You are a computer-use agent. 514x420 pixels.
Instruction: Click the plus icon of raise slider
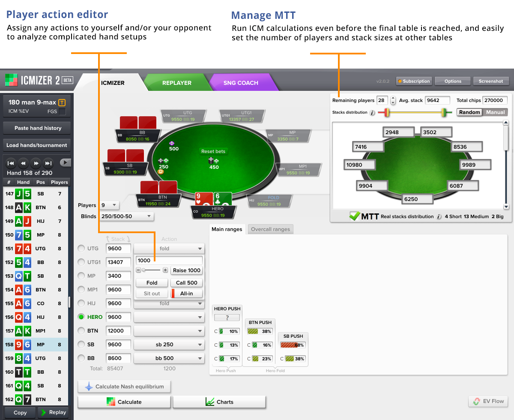pyautogui.click(x=165, y=270)
